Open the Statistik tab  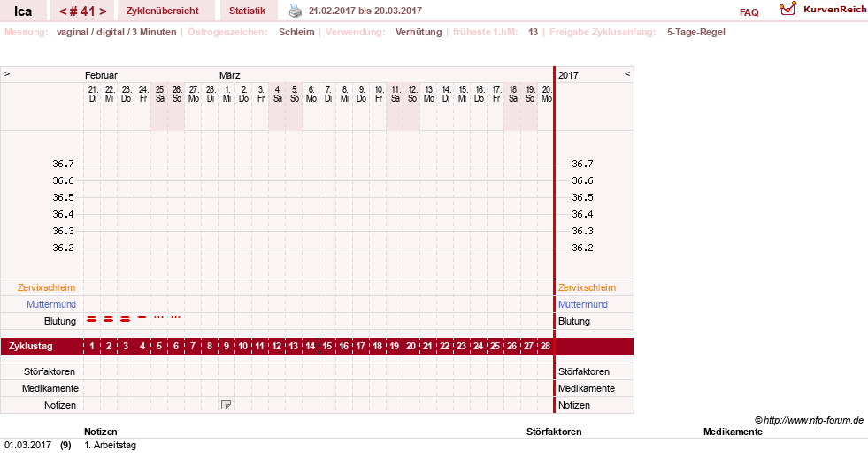pyautogui.click(x=247, y=11)
